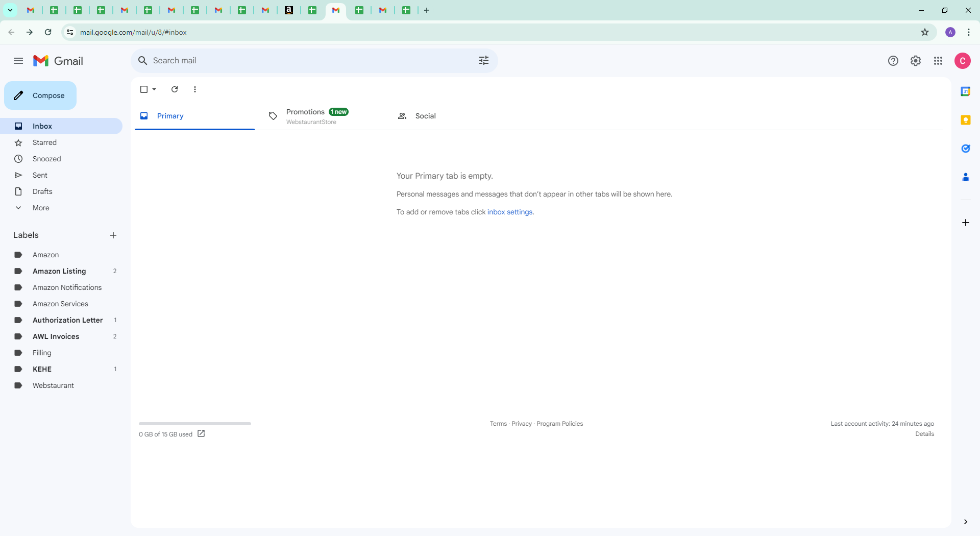Open the Amazon Services label
Image resolution: width=980 pixels, height=536 pixels.
pos(61,304)
